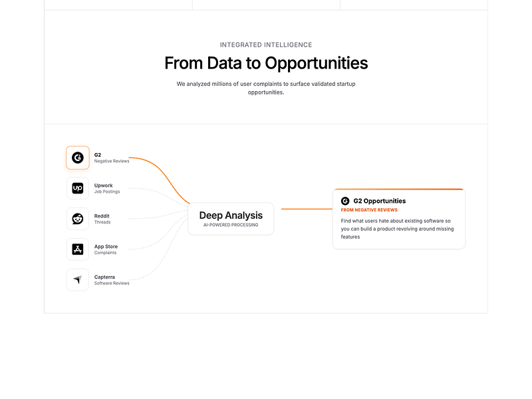
Task: Select the App Store source icon
Action: coord(78,249)
